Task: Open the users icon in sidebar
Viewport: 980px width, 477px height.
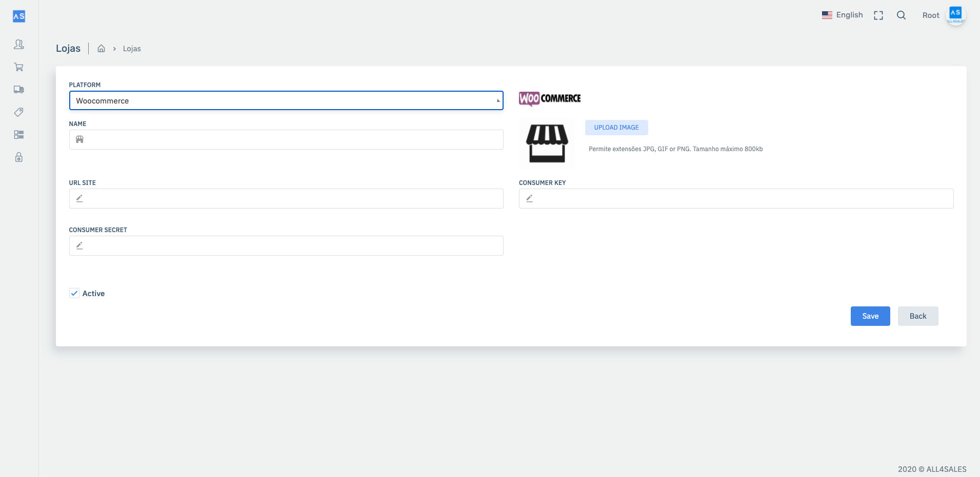Action: coord(19,45)
